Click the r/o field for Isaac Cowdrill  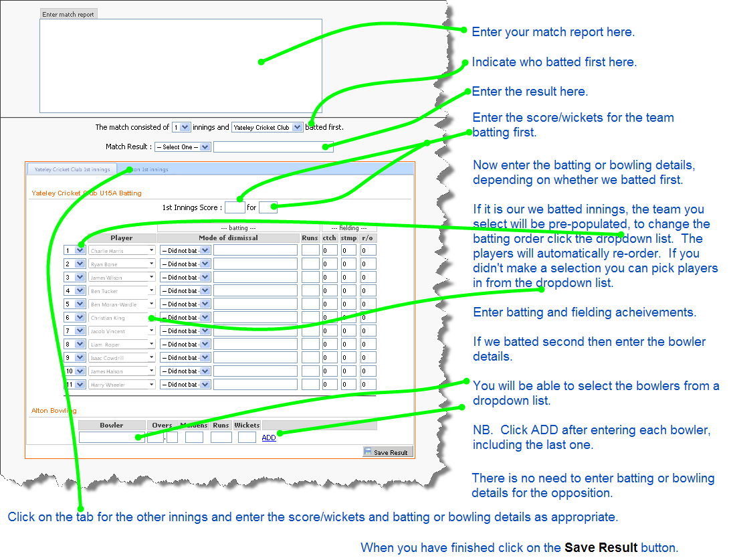click(x=368, y=357)
